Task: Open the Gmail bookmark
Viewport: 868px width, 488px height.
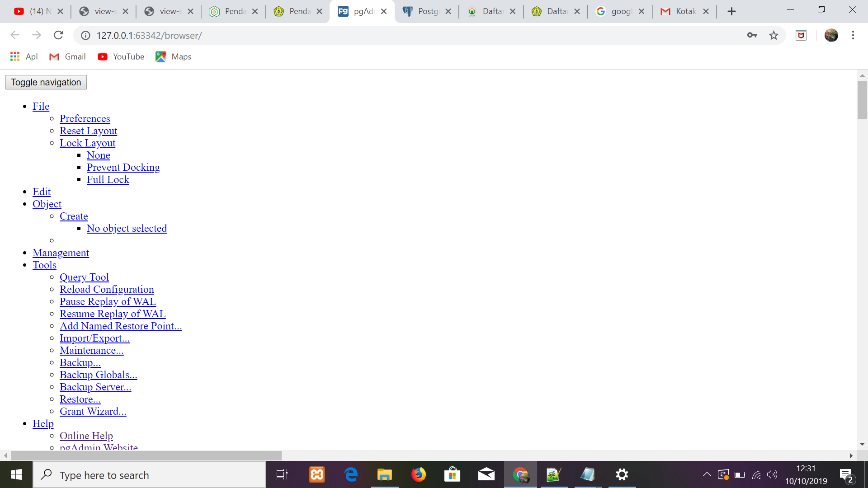Action: pyautogui.click(x=67, y=56)
